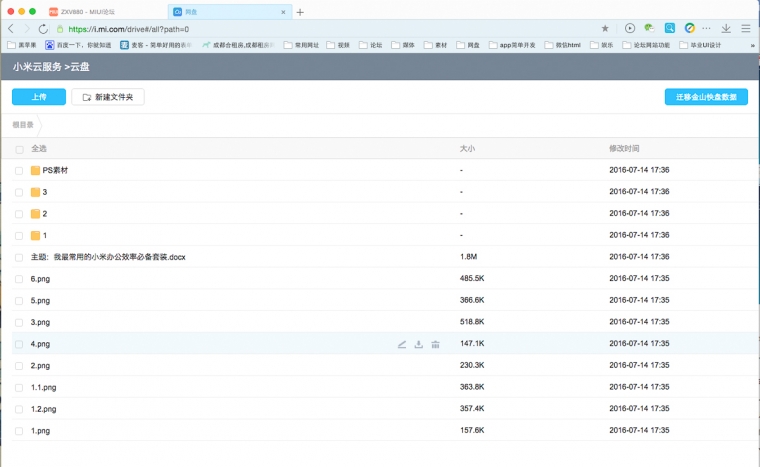
Task: Select the checkbox for folder 3
Action: point(19,192)
